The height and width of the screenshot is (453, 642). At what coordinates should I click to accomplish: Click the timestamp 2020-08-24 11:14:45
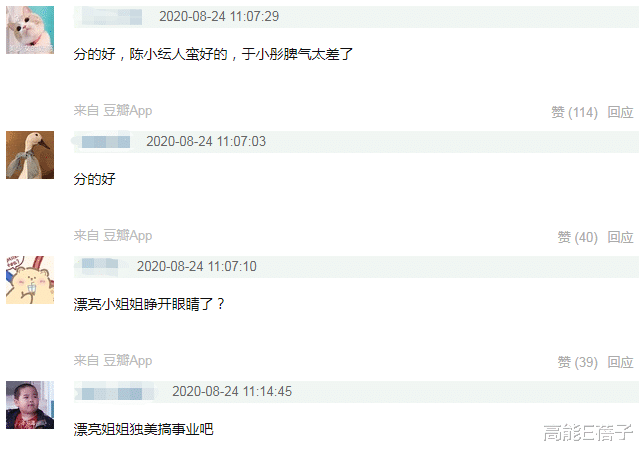tap(232, 392)
